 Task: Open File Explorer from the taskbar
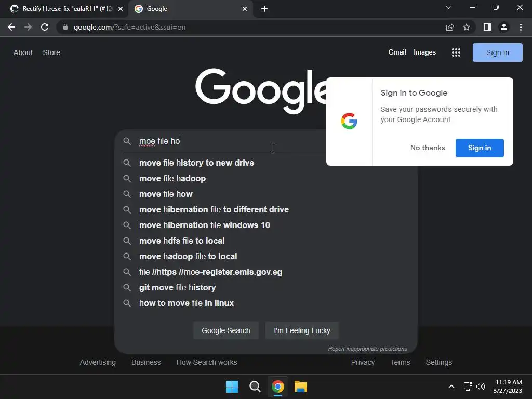[301, 387]
